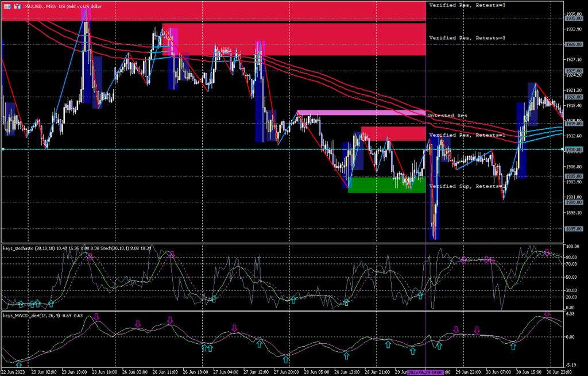Click the magenta sell arrow at the MACD far-right peak
Image resolution: width=588 pixels, height=376 pixels.
(x=547, y=314)
